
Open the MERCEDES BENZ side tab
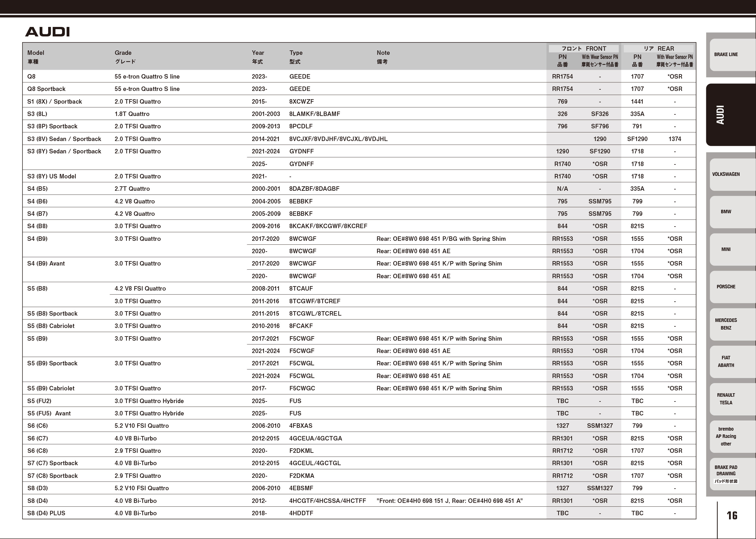pos(733,324)
